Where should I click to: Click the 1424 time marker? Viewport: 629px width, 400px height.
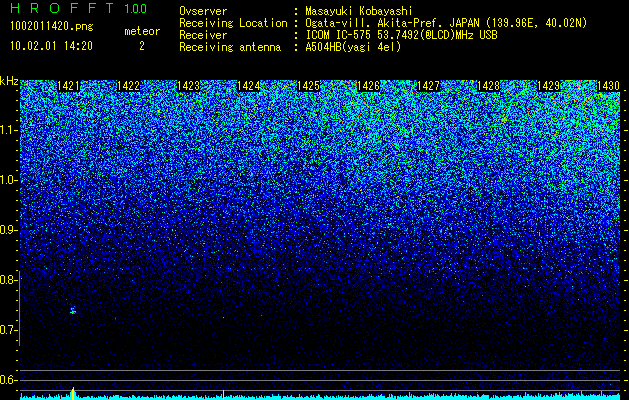click(248, 86)
